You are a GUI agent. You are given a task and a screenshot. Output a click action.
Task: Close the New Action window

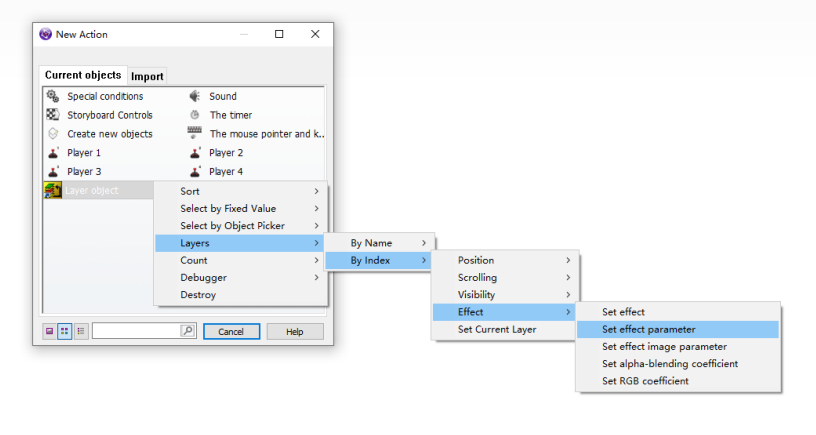pyautogui.click(x=315, y=34)
